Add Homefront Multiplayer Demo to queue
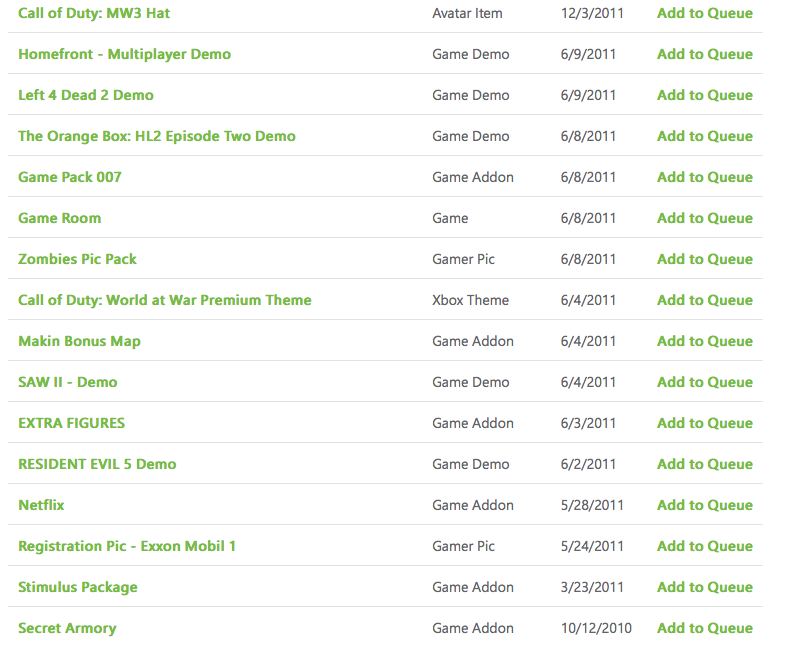This screenshot has height=646, width=793. (705, 54)
